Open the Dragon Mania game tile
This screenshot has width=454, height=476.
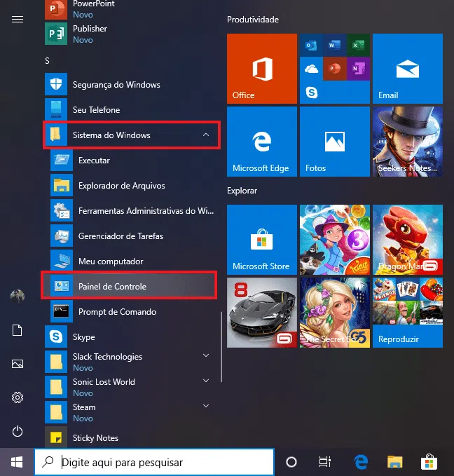click(x=408, y=240)
